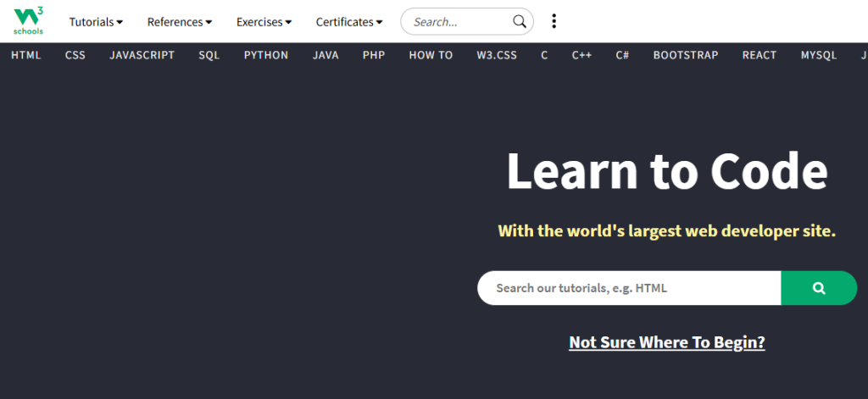Open the C# tutorial link
Viewport: 868px width, 399px height.
point(622,55)
